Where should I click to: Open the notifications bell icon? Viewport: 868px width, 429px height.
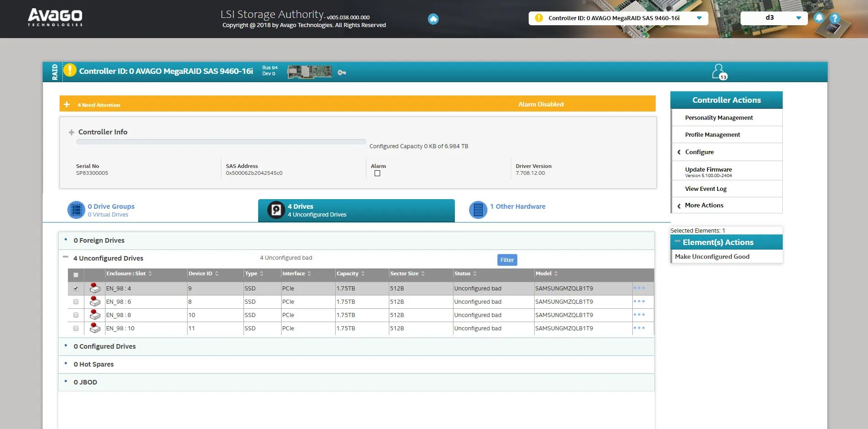click(818, 18)
